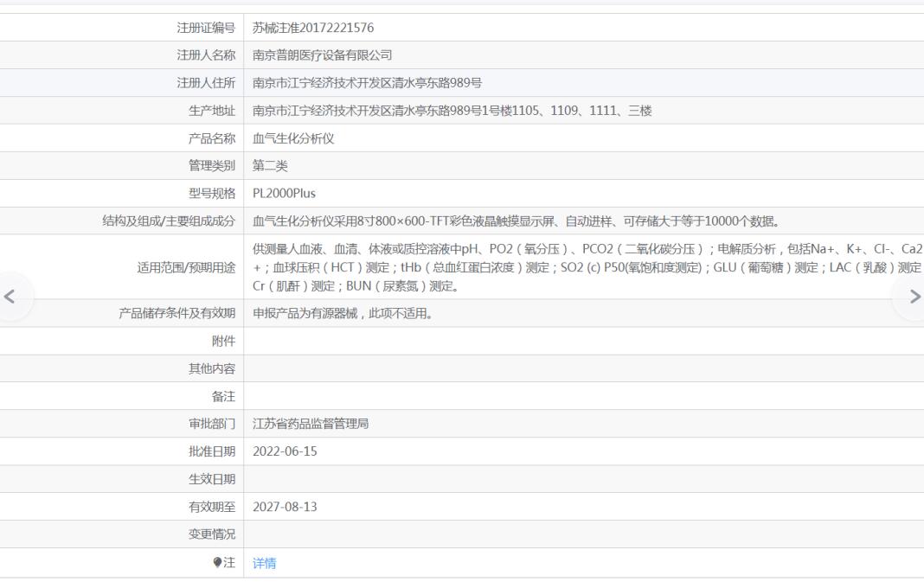Image resolution: width=924 pixels, height=582 pixels.
Task: Click the empty 附件 cell
Action: click(583, 341)
